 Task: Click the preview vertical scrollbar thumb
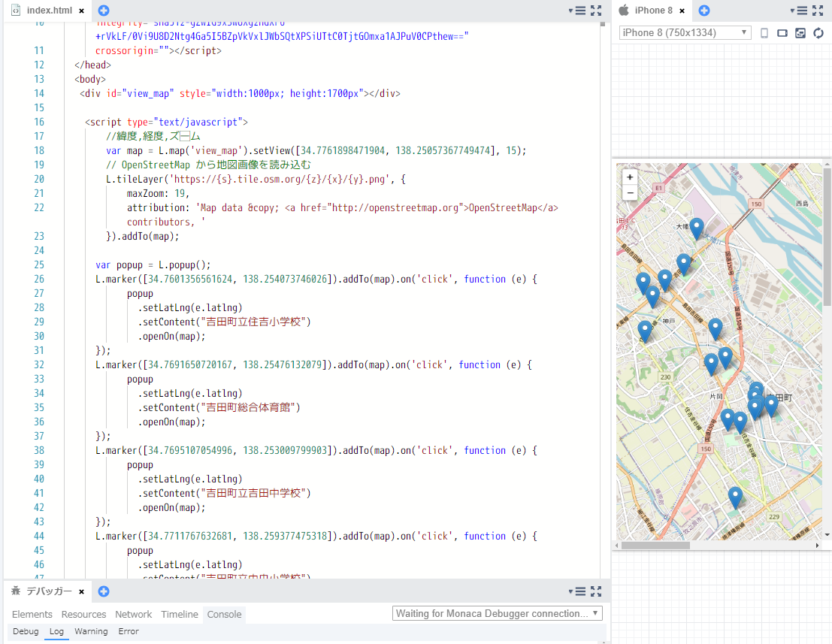click(827, 237)
